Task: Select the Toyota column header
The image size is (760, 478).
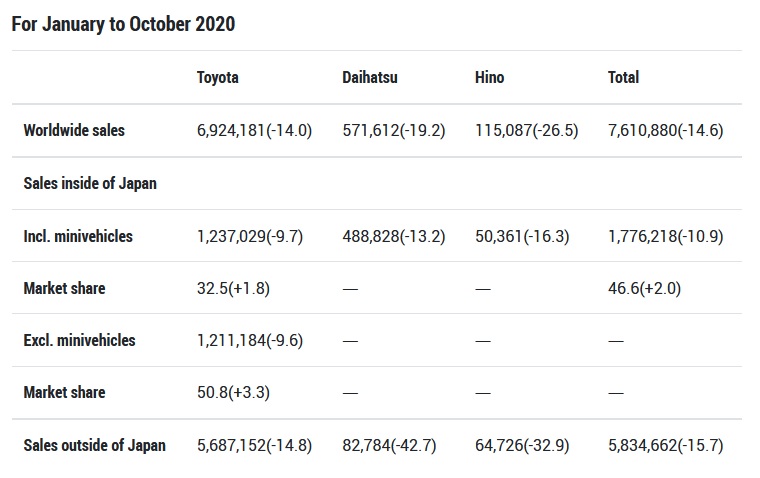Action: pyautogui.click(x=218, y=77)
